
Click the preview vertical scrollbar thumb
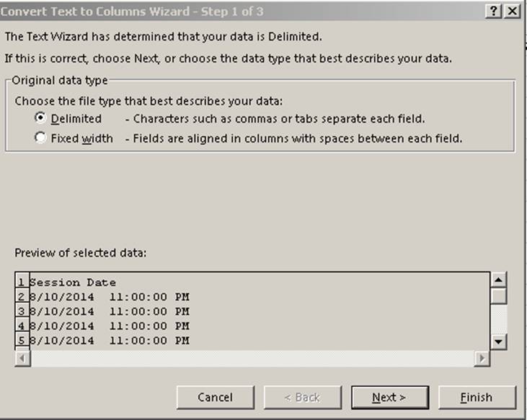(x=498, y=295)
